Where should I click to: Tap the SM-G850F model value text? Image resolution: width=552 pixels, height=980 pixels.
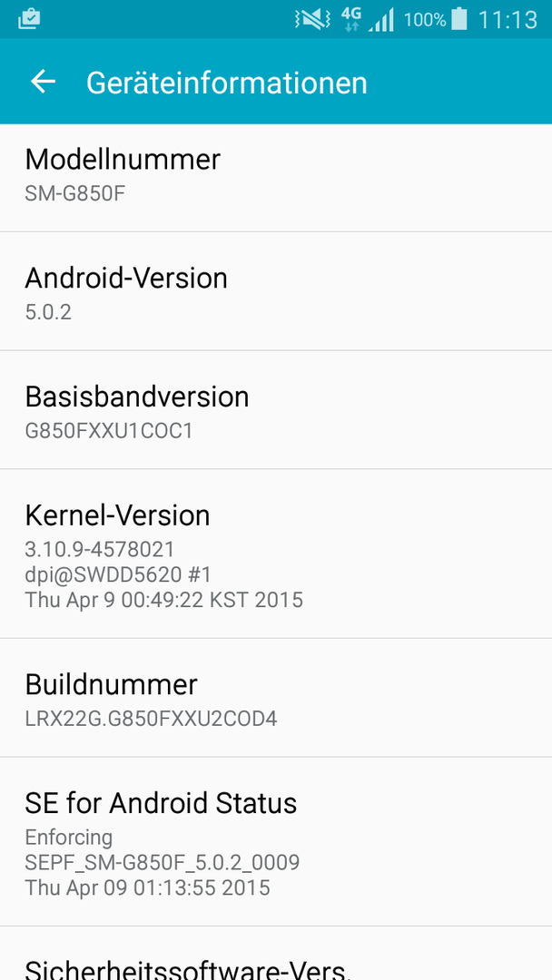(75, 193)
